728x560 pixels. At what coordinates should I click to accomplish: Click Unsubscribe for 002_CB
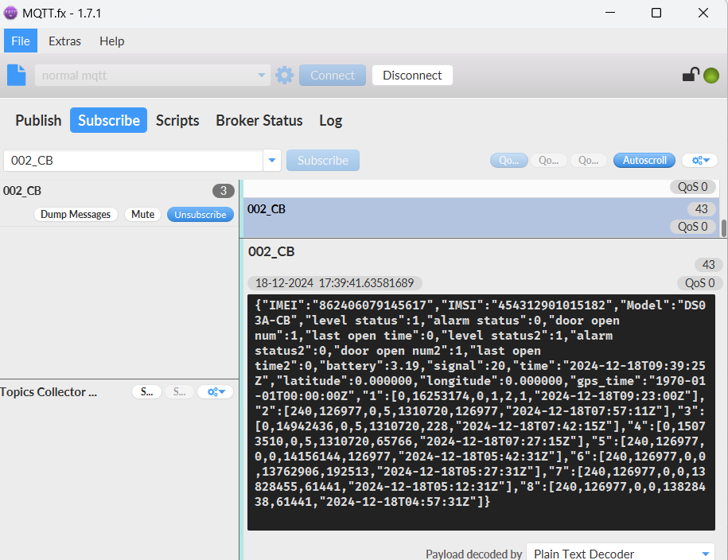click(x=200, y=215)
